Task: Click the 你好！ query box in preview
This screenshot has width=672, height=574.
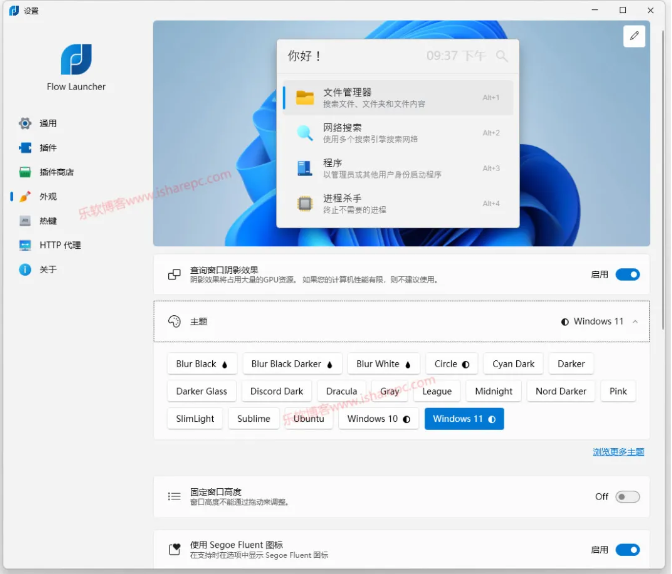Action: click(x=398, y=56)
